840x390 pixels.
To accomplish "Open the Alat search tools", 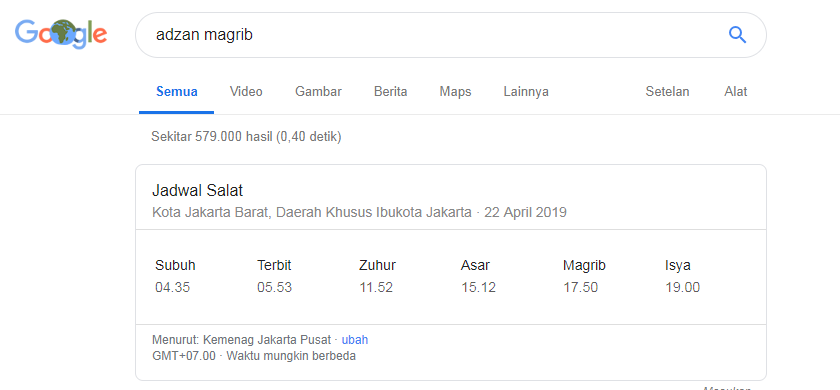I will coord(736,92).
